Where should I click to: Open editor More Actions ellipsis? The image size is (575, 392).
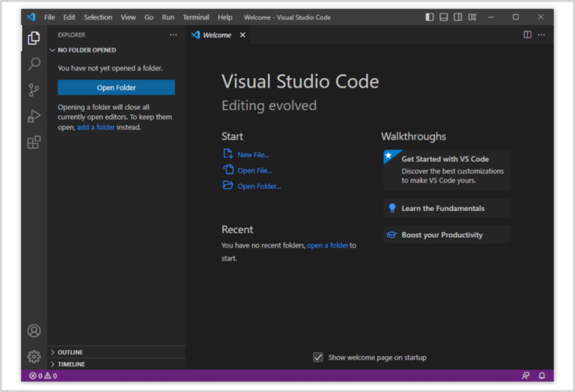[541, 35]
